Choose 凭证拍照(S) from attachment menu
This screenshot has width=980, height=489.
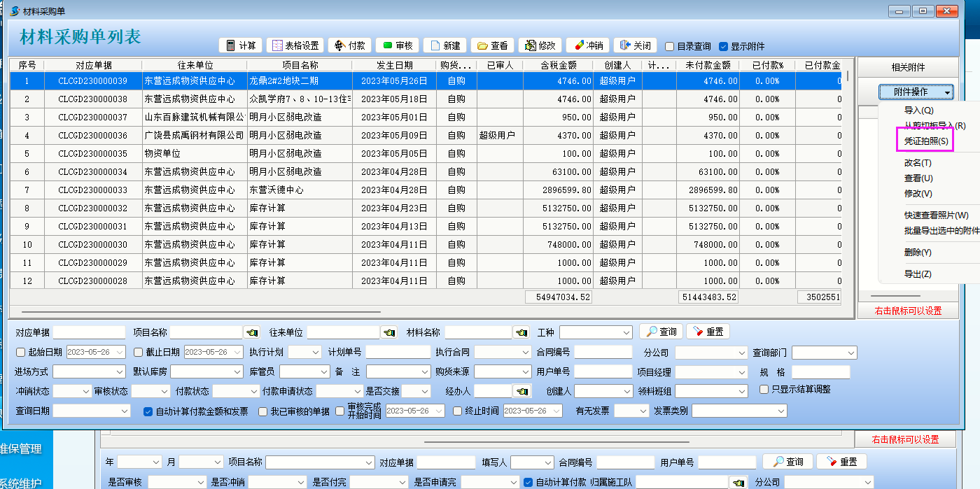(x=926, y=141)
